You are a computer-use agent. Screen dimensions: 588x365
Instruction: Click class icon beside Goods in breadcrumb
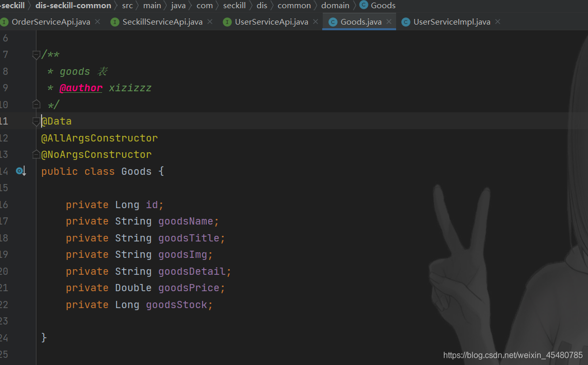click(363, 5)
